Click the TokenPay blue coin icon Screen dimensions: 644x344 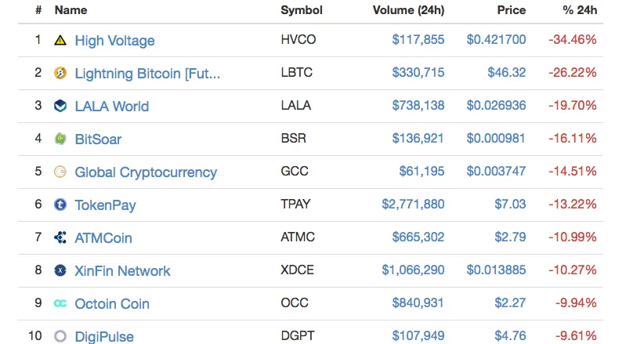(60, 205)
